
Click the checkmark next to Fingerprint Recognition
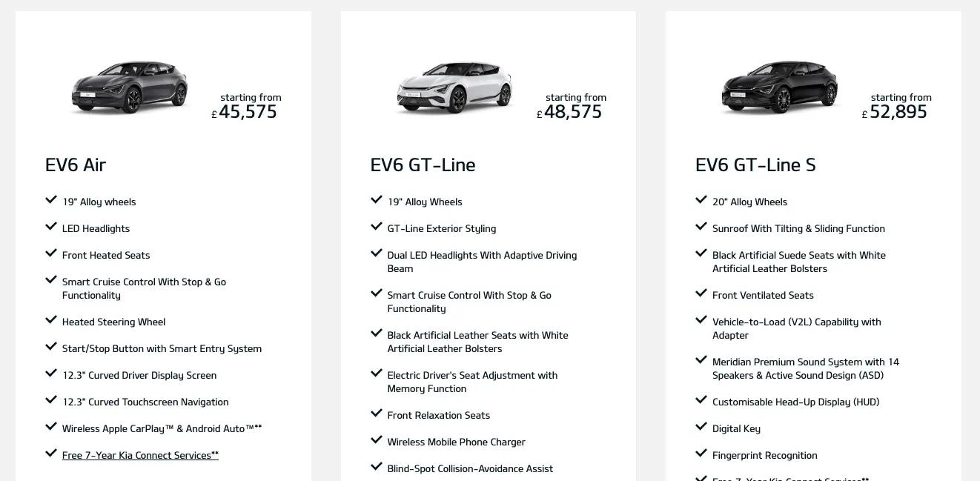click(x=701, y=454)
